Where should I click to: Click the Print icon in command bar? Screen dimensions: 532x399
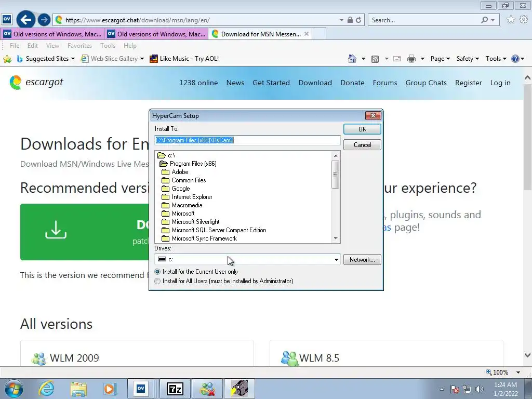coord(411,59)
